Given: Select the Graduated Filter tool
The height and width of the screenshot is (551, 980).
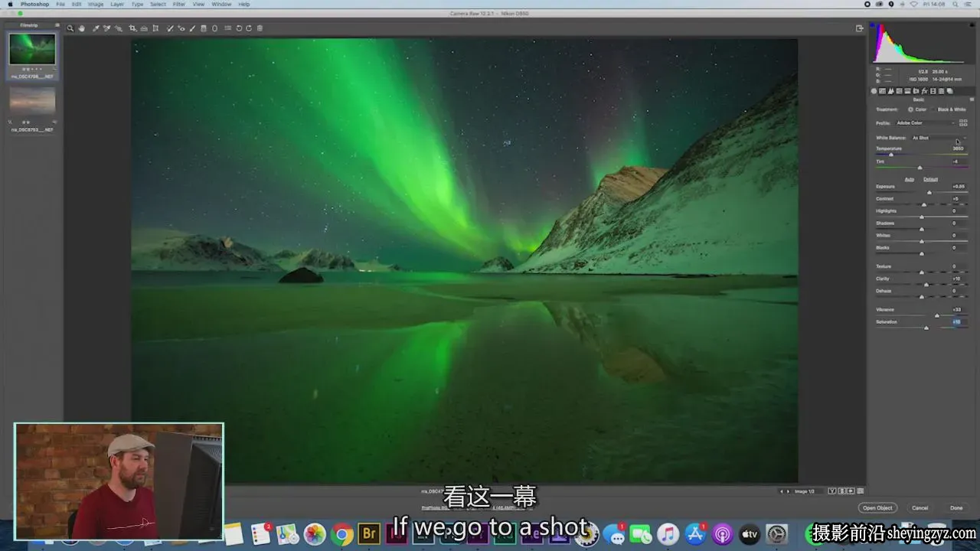Looking at the screenshot, I should point(203,28).
